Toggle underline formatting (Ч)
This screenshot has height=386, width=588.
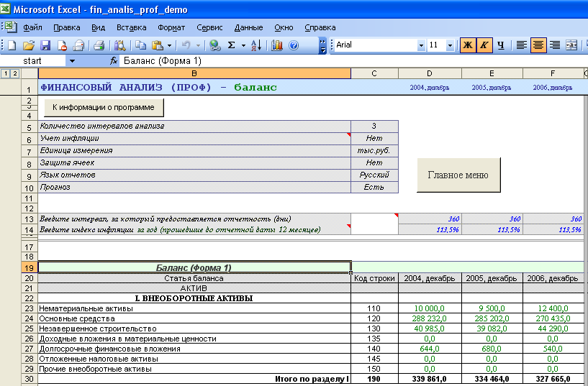500,45
